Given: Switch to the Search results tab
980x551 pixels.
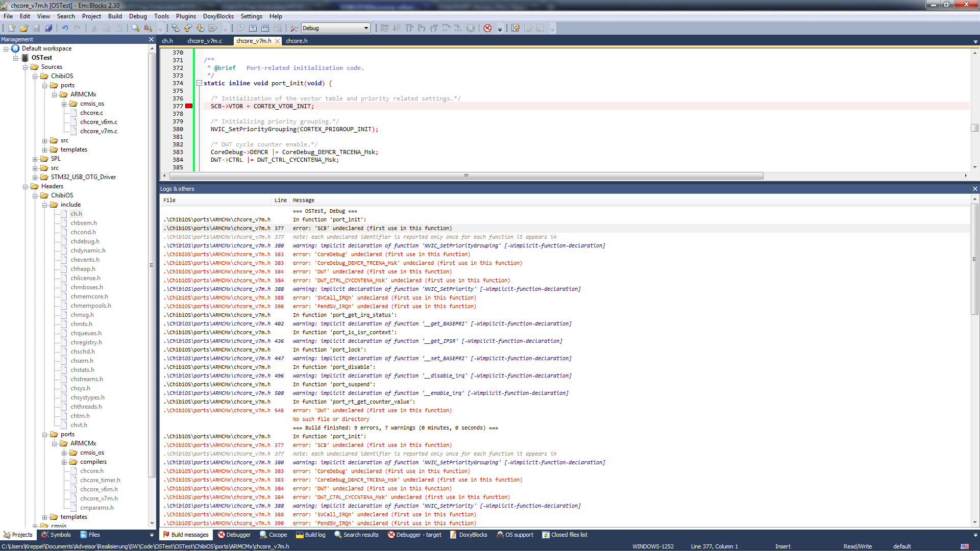Looking at the screenshot, I should (x=356, y=535).
